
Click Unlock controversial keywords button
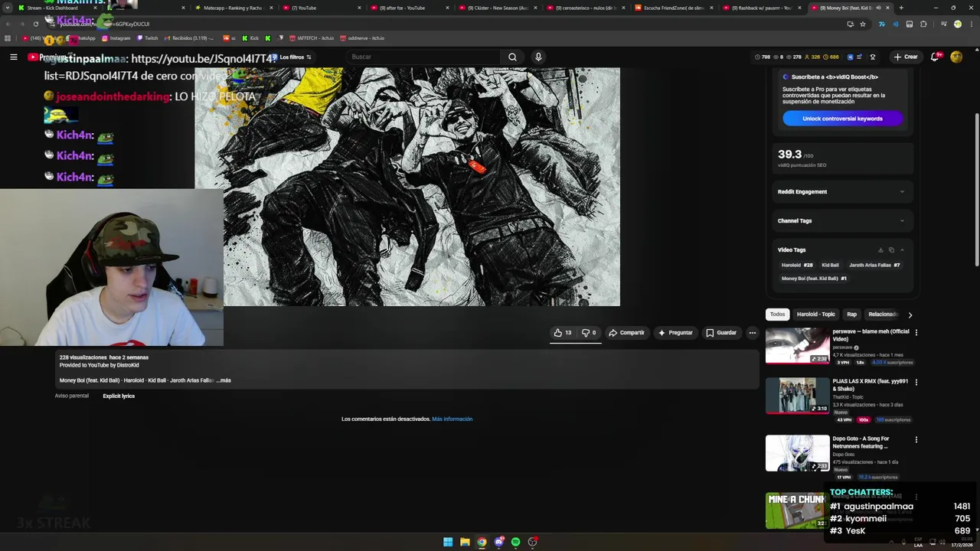[x=842, y=119]
